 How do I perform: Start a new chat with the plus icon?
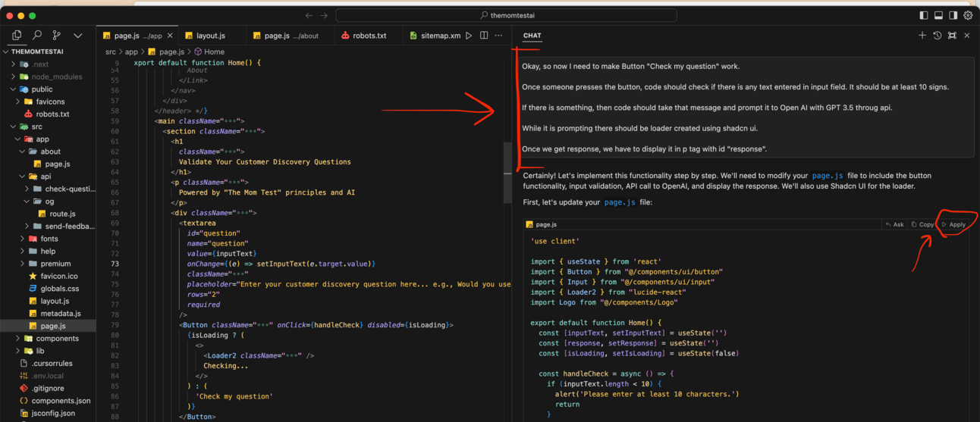point(922,36)
